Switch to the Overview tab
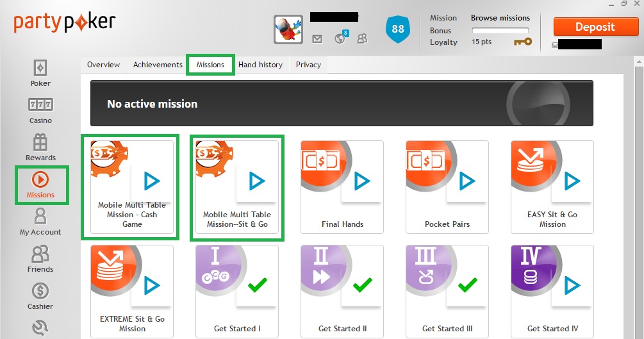This screenshot has height=339, width=644. [x=104, y=65]
